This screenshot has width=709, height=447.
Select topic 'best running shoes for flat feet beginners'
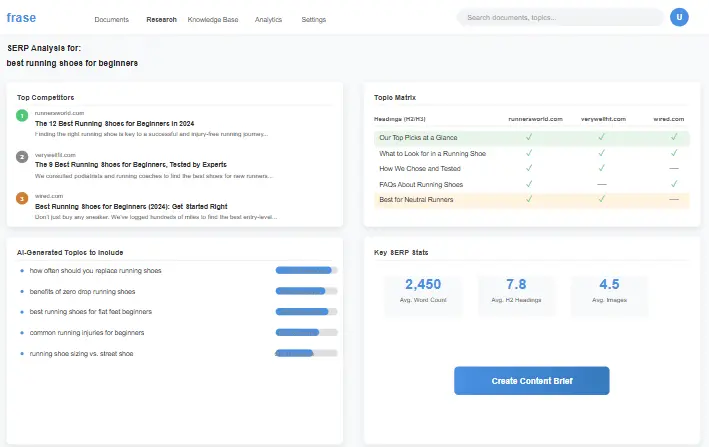pos(90,311)
